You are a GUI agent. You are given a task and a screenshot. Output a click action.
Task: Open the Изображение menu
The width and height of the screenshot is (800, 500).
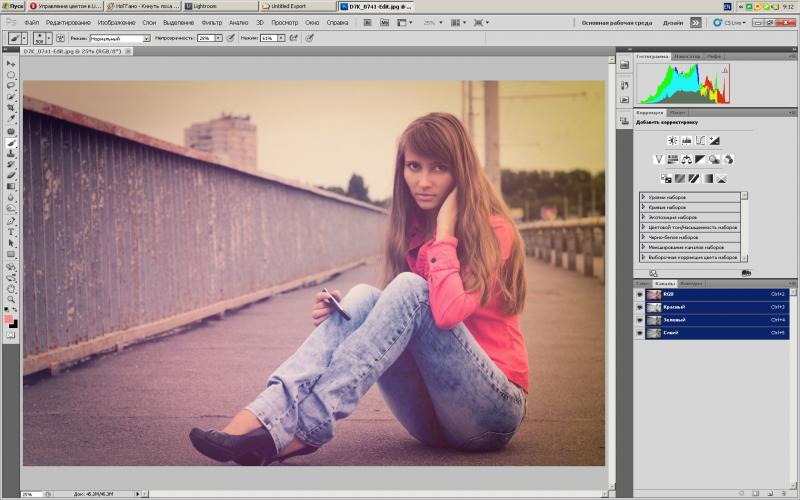116,22
